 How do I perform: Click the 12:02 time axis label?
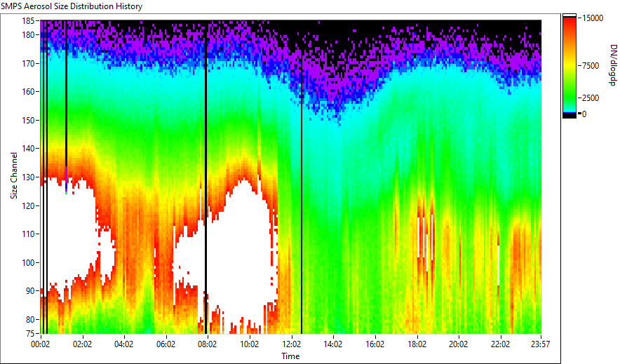coord(292,344)
